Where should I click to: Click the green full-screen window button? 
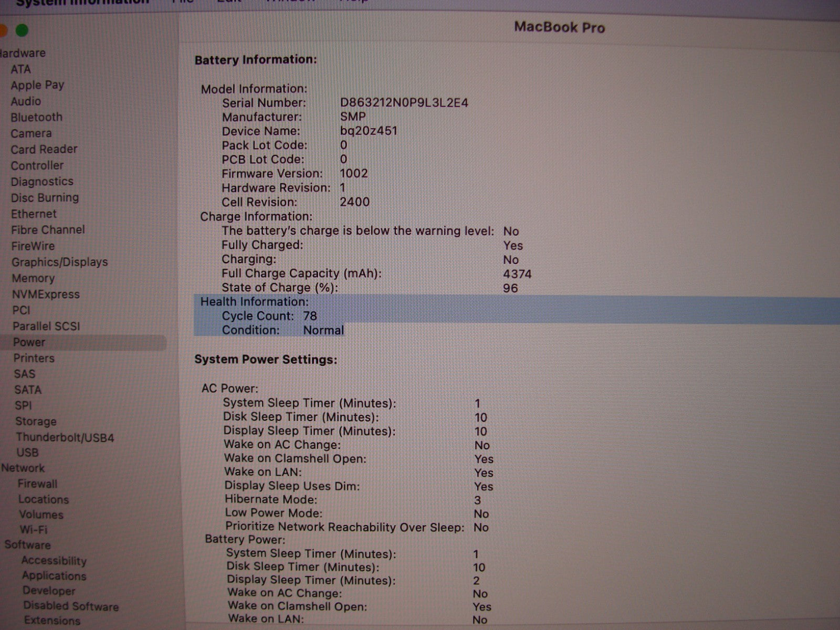(22, 30)
